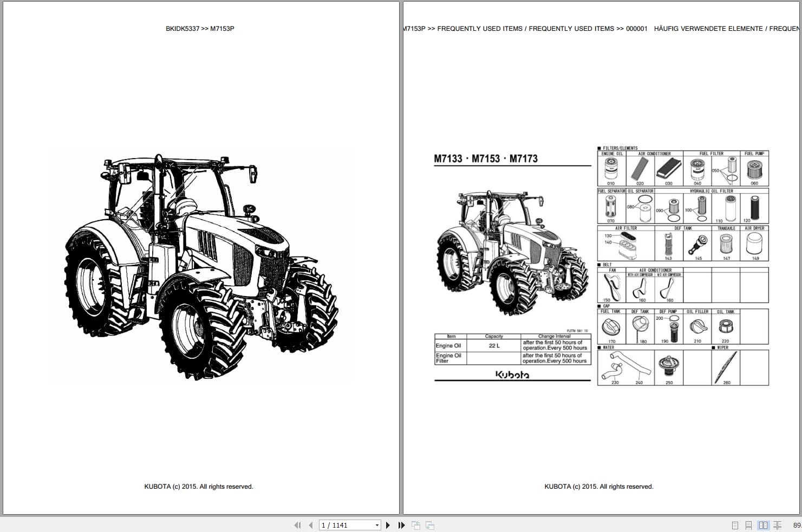This screenshot has height=532, width=802.
Task: Click the small tractor illustration on right page
Action: [x=512, y=253]
